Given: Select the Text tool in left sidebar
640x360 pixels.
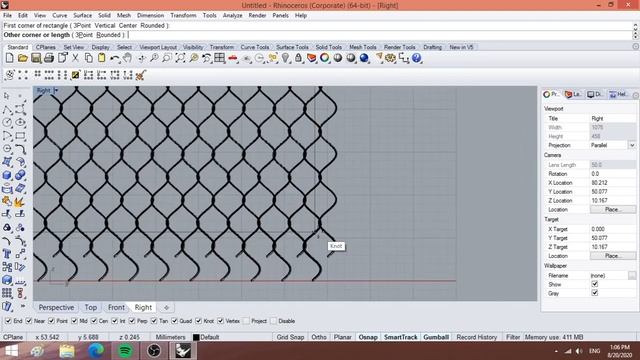Looking at the screenshot, I should tap(7, 254).
